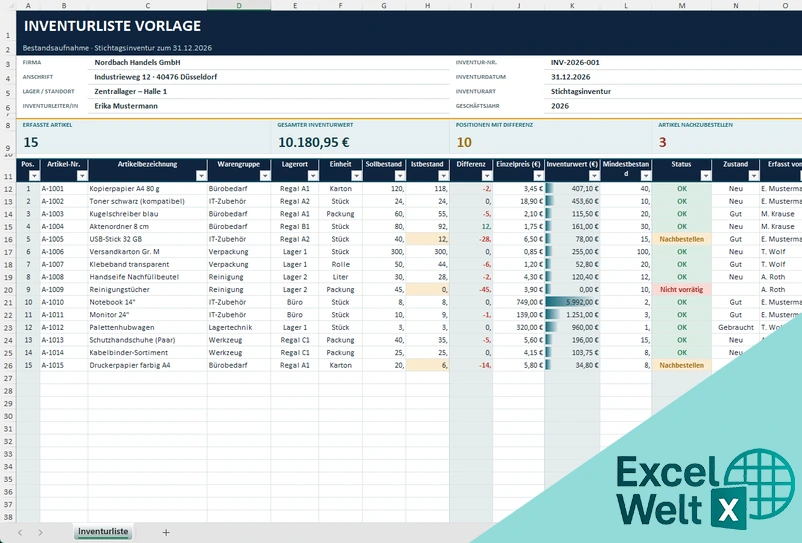Select row 16 header

(8, 239)
